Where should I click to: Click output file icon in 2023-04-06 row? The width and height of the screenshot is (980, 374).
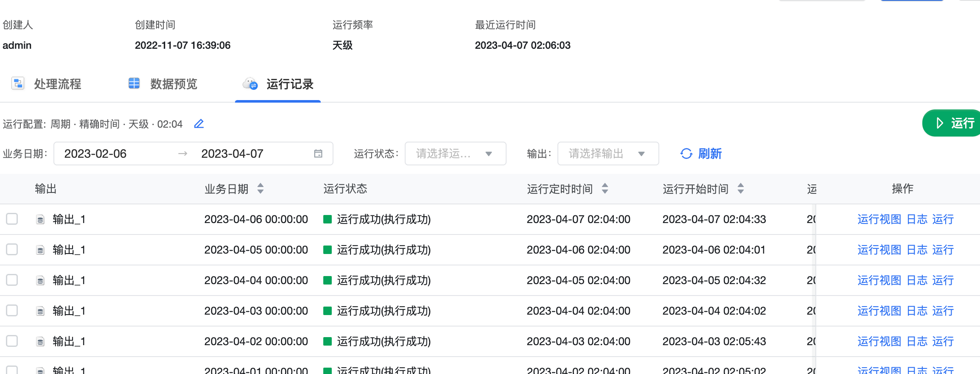point(40,220)
